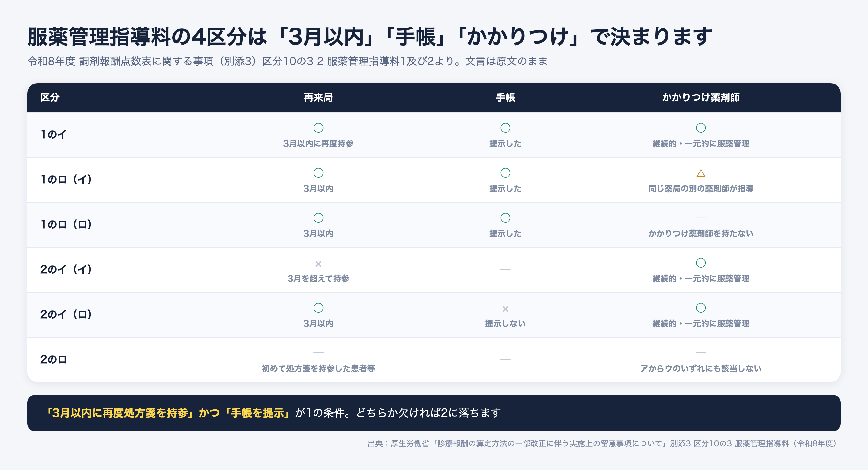
Task: Click 提示した in the 1のロ（ロ）row
Action: pyautogui.click(x=505, y=234)
